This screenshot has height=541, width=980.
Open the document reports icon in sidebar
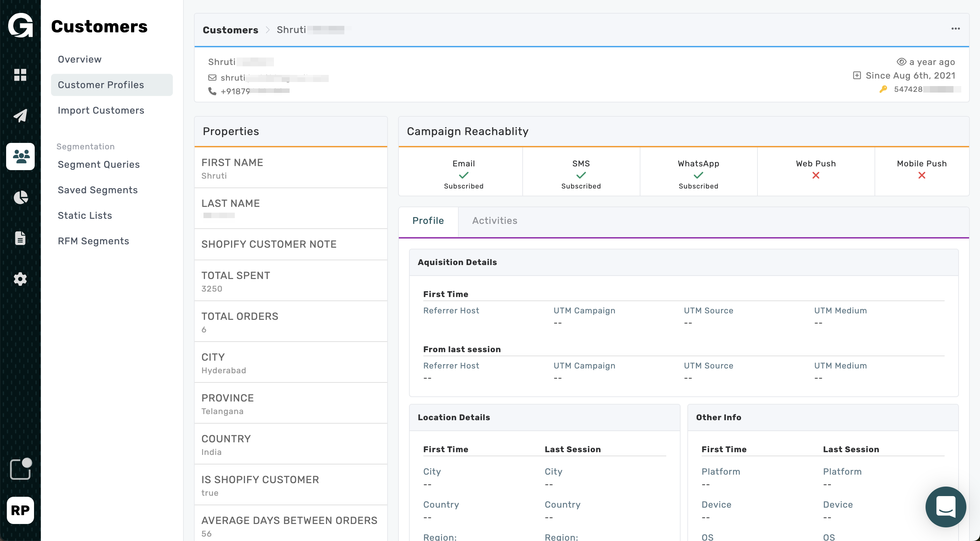click(x=20, y=238)
